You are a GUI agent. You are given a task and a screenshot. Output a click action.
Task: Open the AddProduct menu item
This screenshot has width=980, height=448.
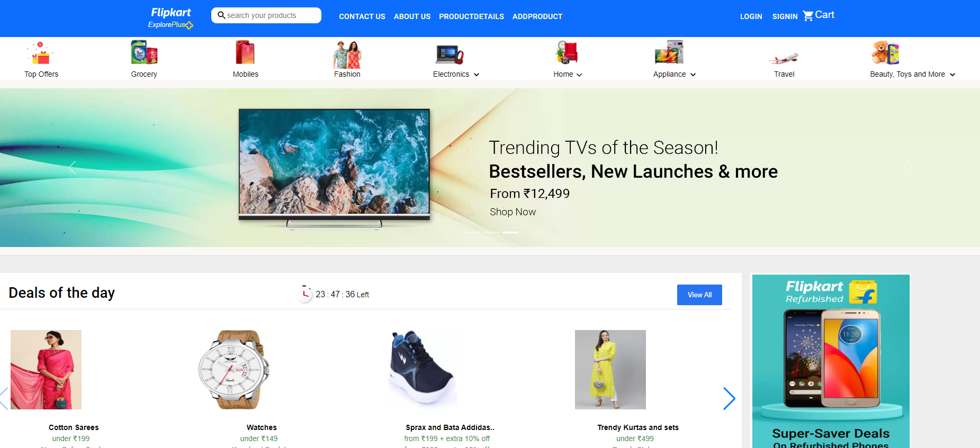(537, 16)
